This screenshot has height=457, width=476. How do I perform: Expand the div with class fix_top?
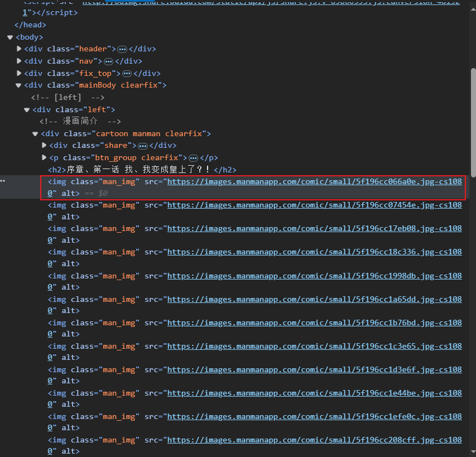18,73
